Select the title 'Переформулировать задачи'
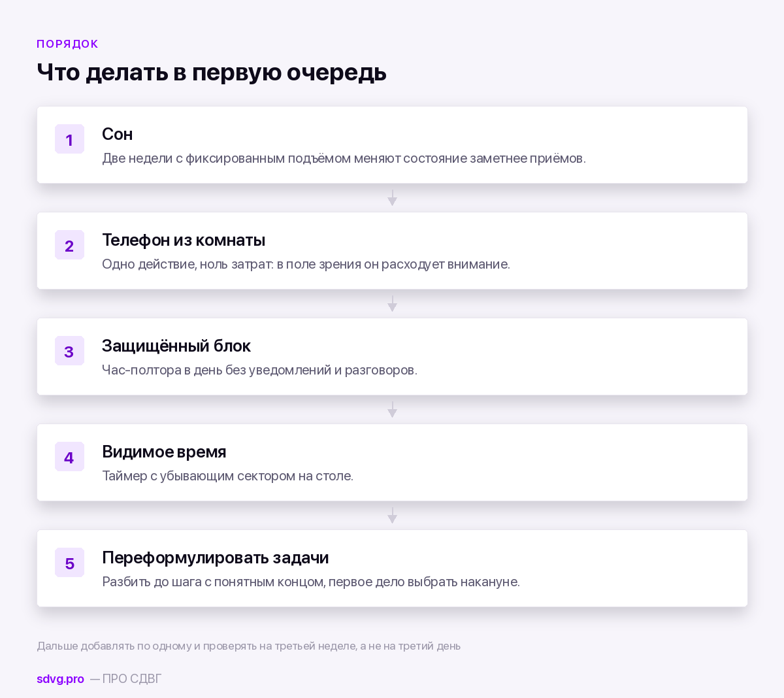784x698 pixels. [x=216, y=557]
